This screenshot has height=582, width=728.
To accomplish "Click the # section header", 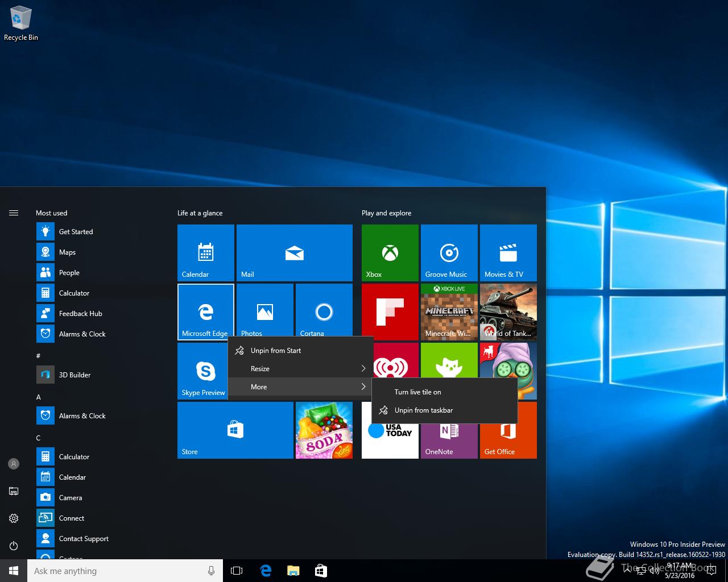I will 38,356.
